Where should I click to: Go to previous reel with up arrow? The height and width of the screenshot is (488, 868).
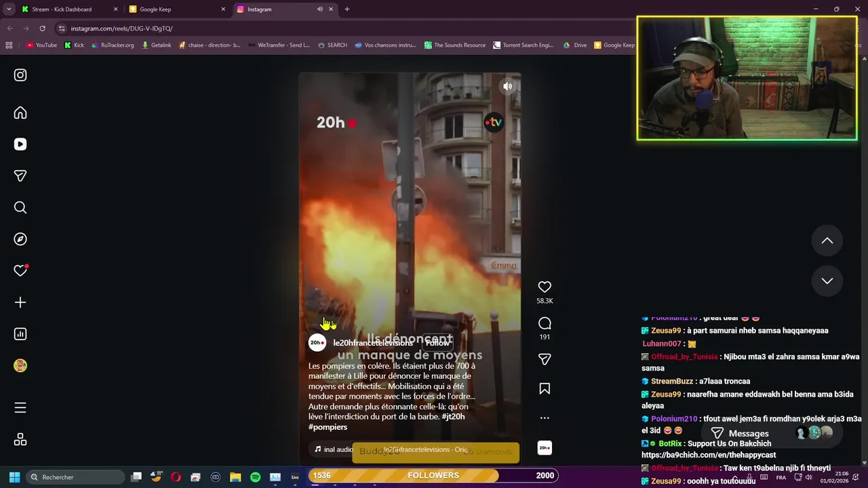point(827,241)
